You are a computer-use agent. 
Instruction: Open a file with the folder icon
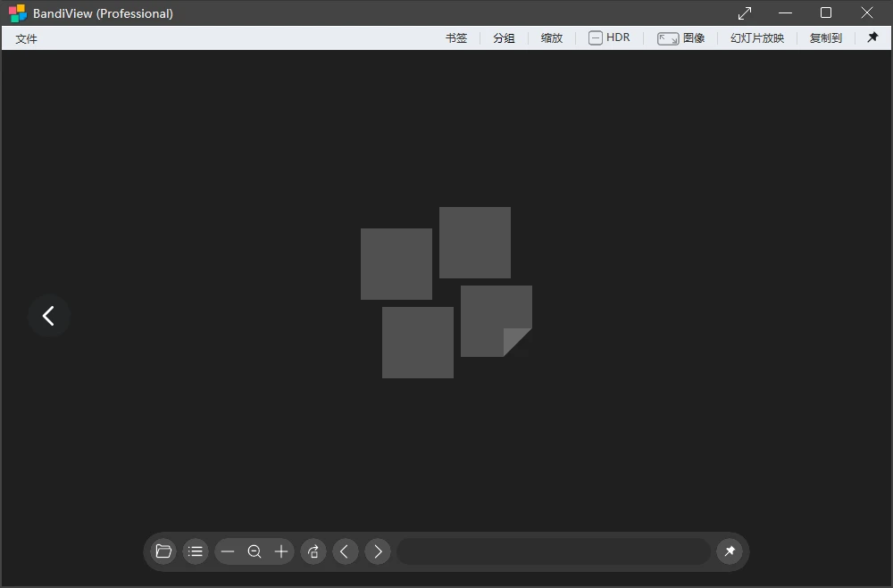click(x=163, y=551)
